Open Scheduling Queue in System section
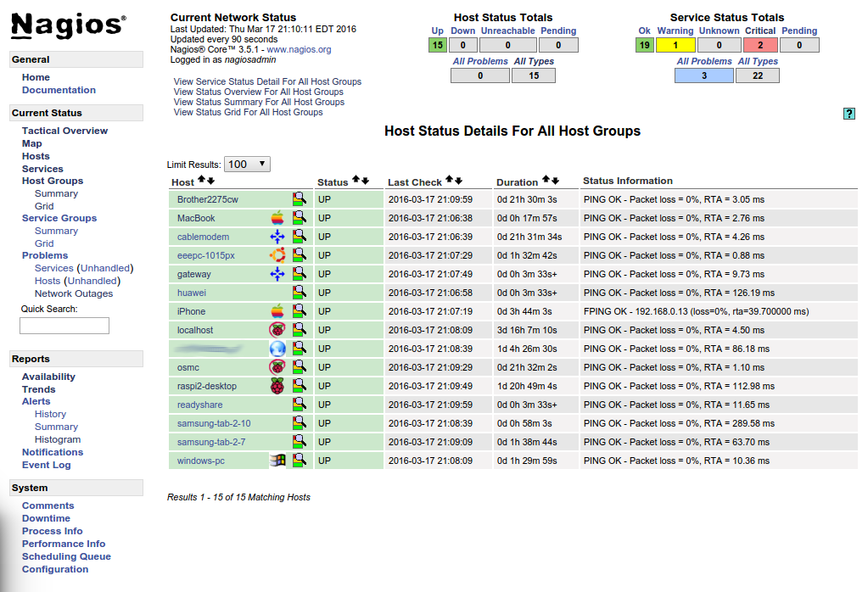868x592 pixels. click(x=66, y=556)
